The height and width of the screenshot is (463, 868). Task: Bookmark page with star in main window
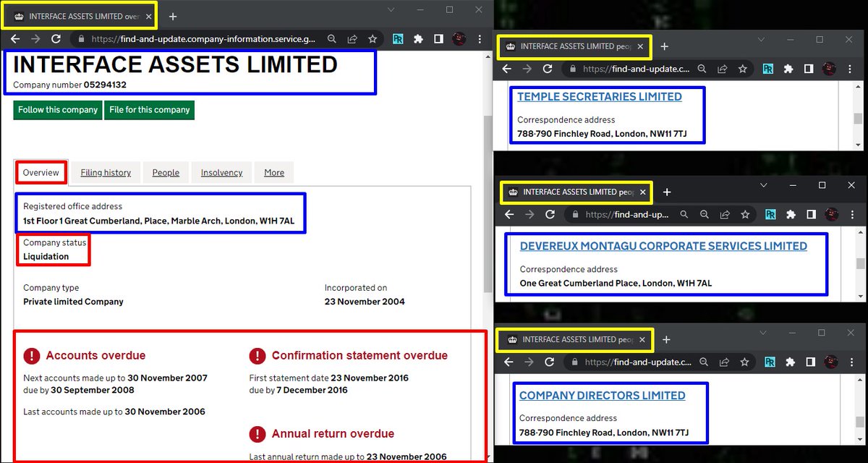coord(372,39)
